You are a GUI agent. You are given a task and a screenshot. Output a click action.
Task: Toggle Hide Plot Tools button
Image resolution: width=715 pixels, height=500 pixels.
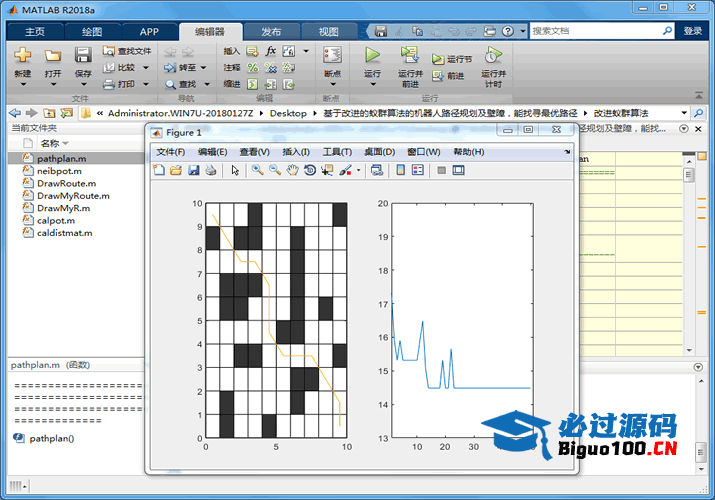click(x=441, y=170)
